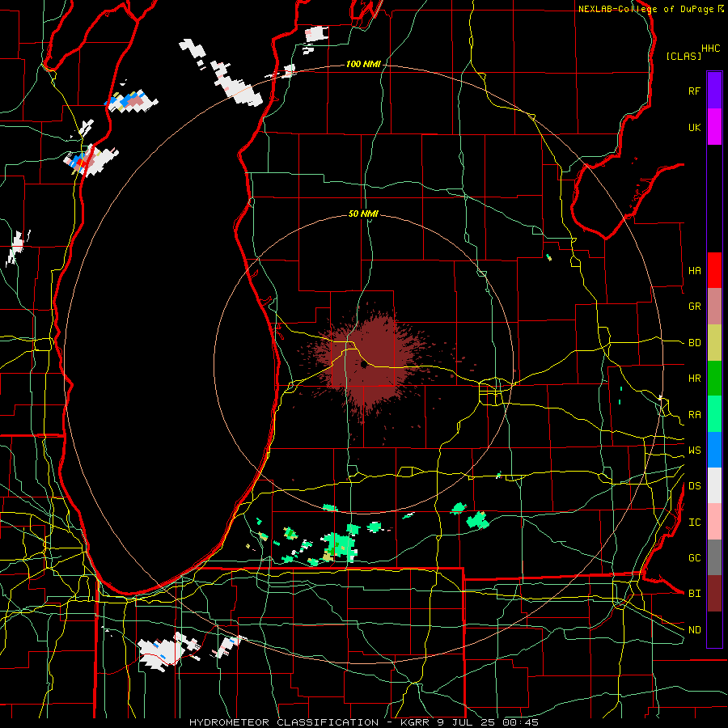The height and width of the screenshot is (728, 728).
Task: Click the gray GC legend swatch
Action: (714, 557)
